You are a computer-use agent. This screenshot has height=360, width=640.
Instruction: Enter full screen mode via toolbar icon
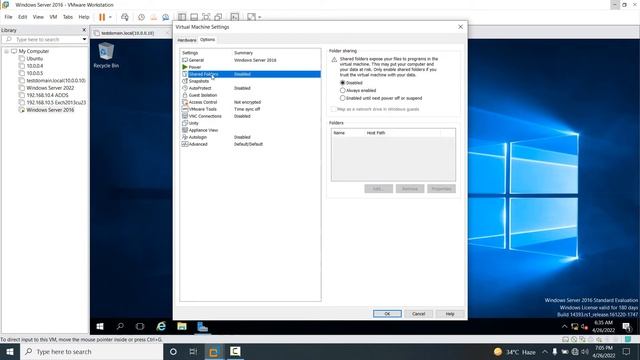206,17
